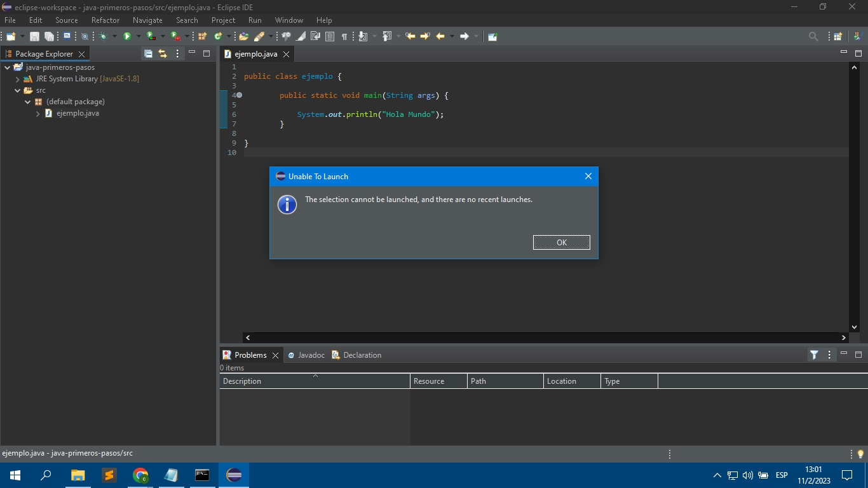Close the ejemplo.java editor tab
Viewport: 868px width, 488px height.
pos(286,54)
